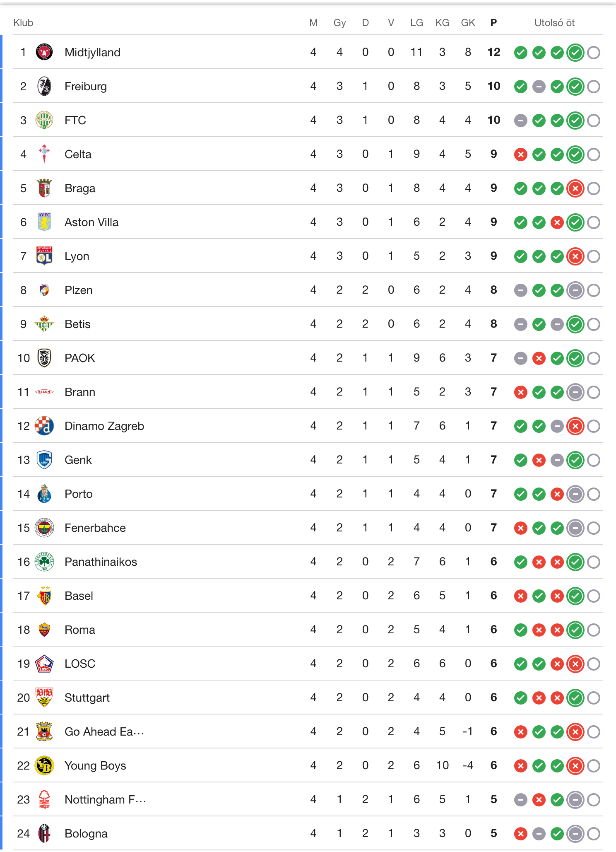
Task: Click the GK goal difference header
Action: click(x=468, y=23)
